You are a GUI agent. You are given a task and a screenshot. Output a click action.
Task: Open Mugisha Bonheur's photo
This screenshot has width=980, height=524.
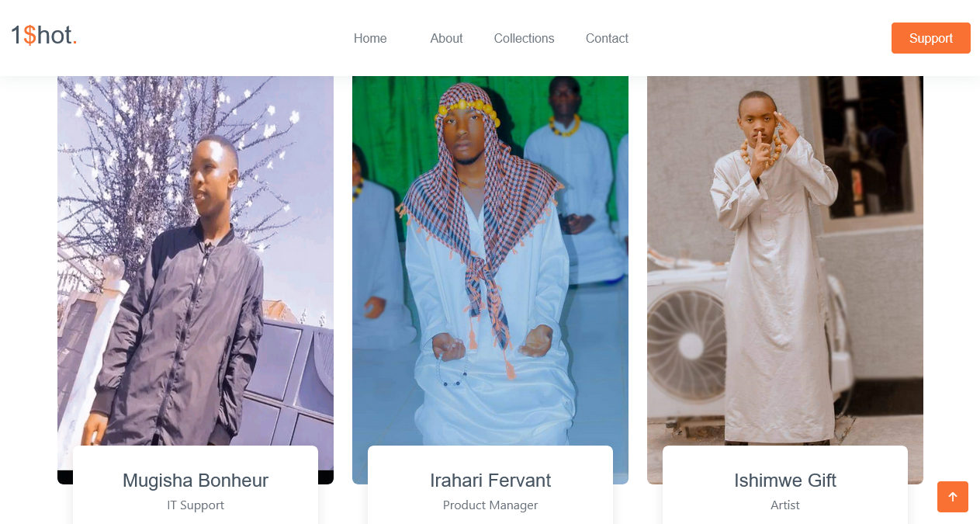click(x=196, y=260)
